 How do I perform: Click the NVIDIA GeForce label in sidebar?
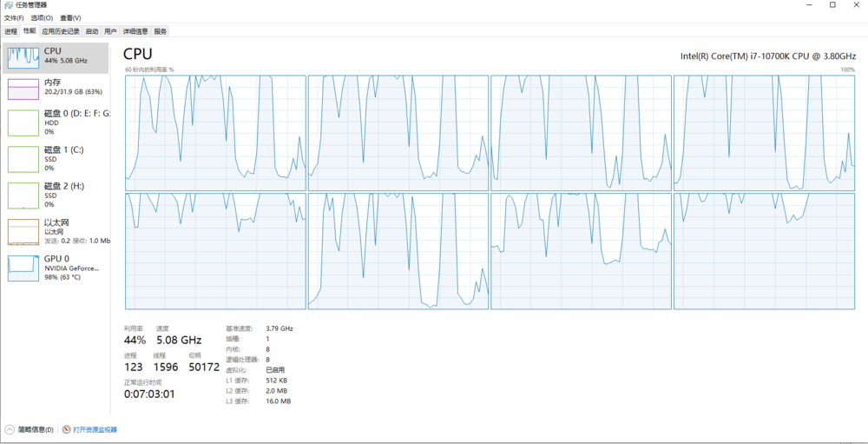click(x=71, y=268)
